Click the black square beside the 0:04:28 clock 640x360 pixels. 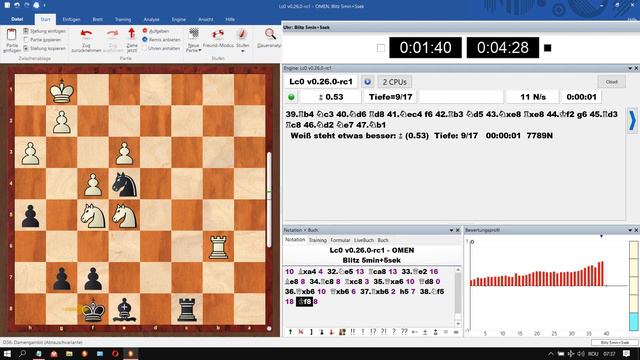548,48
